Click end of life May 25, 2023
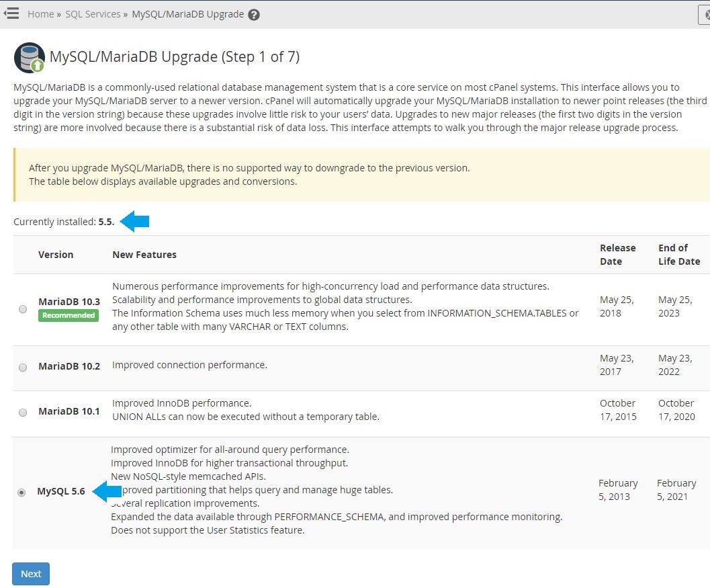Screen dimensions: 710x588 click(x=675, y=306)
